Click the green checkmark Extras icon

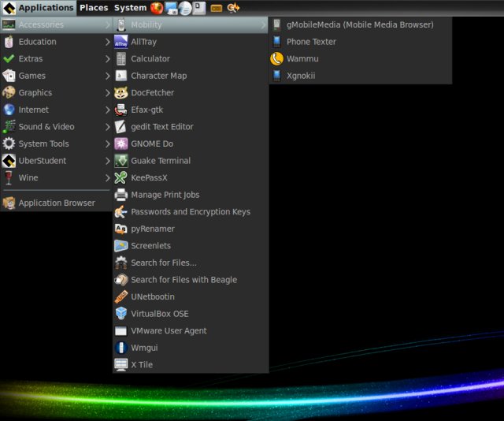pos(9,59)
